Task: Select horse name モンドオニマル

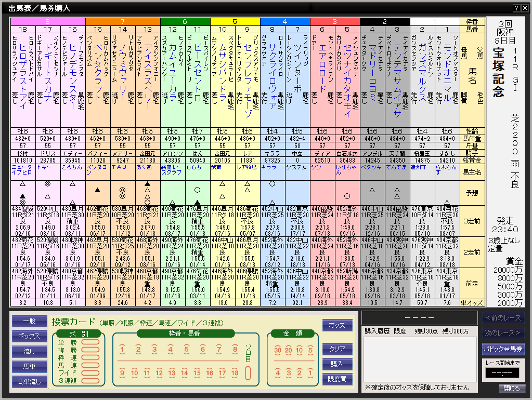Action: coord(447,72)
